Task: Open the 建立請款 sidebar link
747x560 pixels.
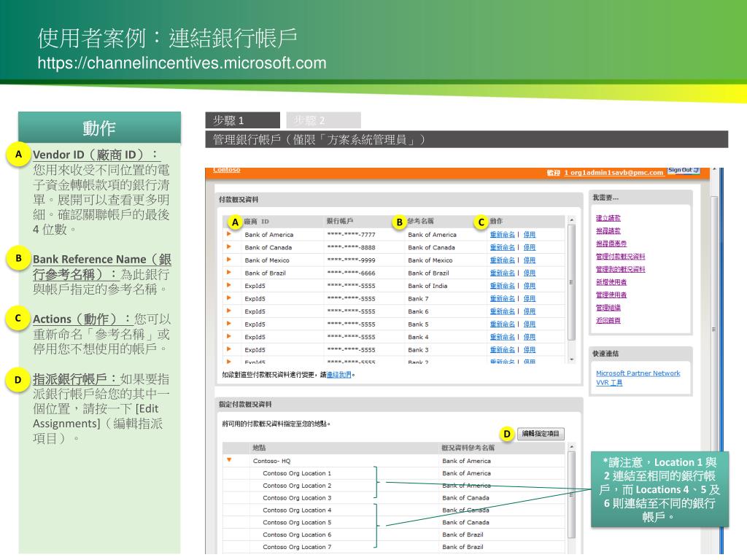Action: [608, 218]
